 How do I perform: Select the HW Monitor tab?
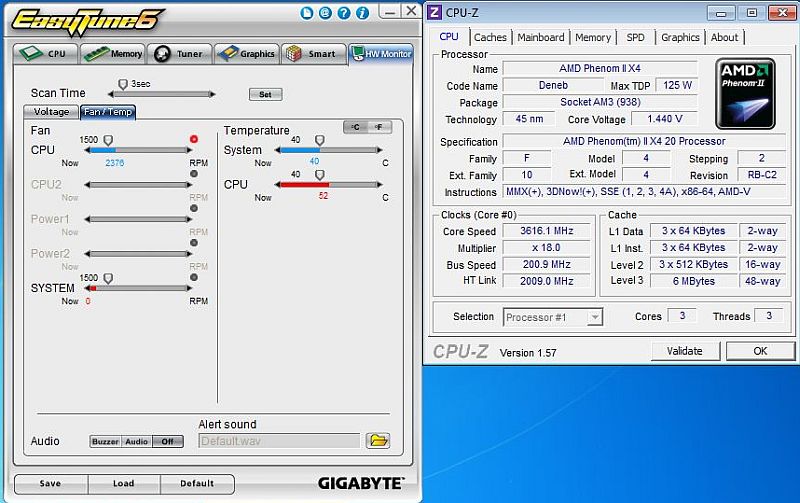point(381,54)
